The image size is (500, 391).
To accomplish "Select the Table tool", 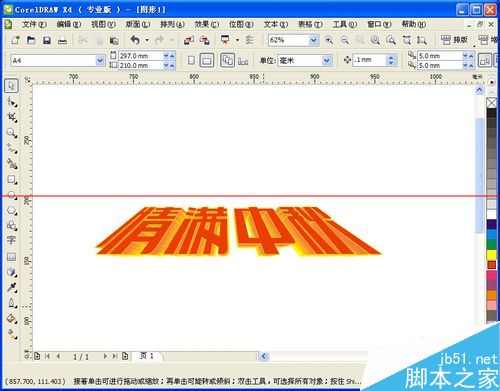I will point(12,257).
